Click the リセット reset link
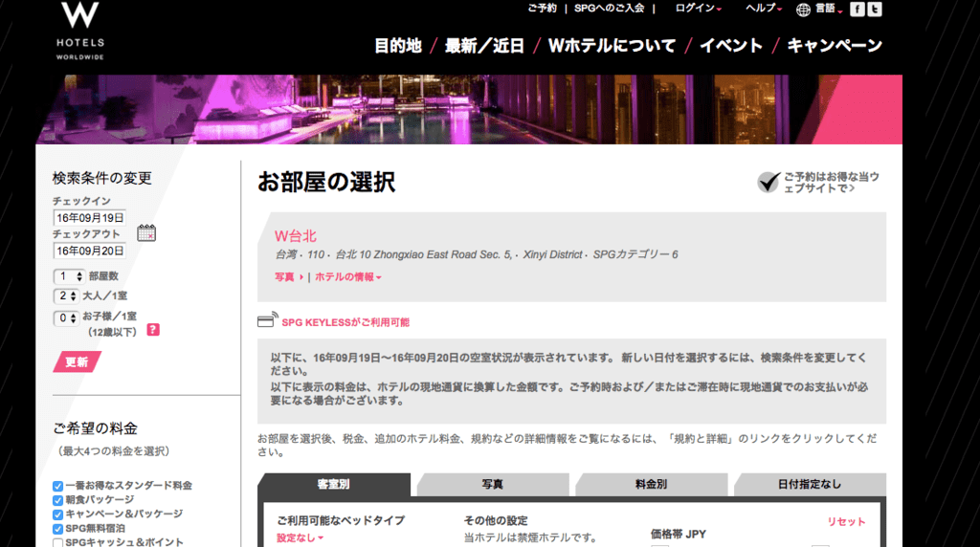 pyautogui.click(x=846, y=522)
